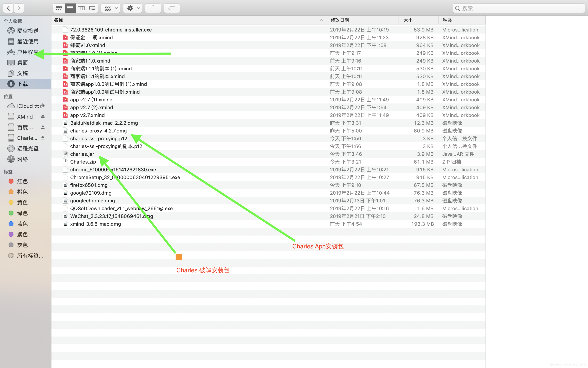Select file named QQSoftDownloader_v1.1_webnew_2661@.exe
Screen dimensions: 588x368
(121, 209)
